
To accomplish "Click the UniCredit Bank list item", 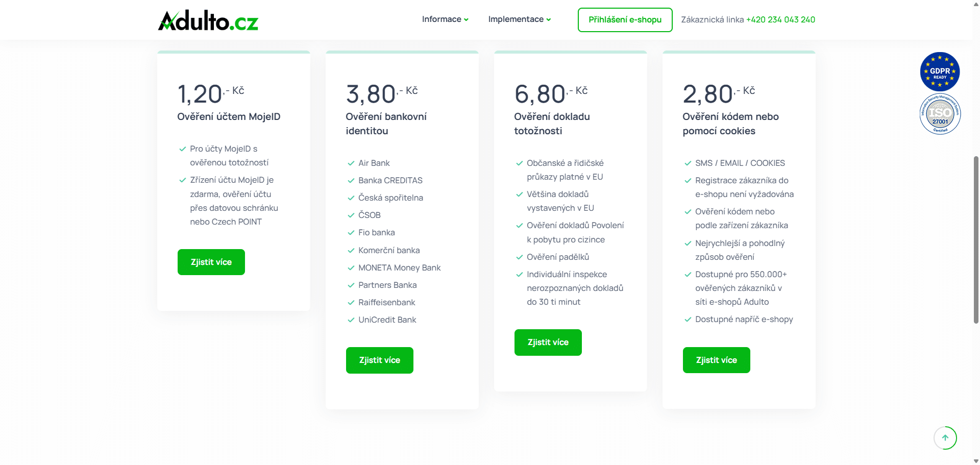I will (387, 320).
